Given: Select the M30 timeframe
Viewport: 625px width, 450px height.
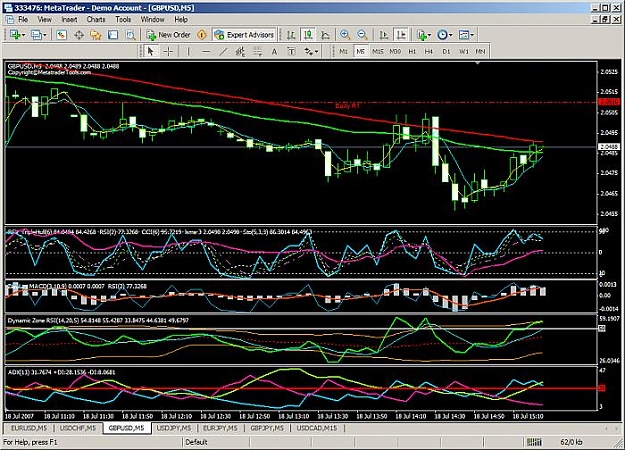Looking at the screenshot, I should click(395, 51).
